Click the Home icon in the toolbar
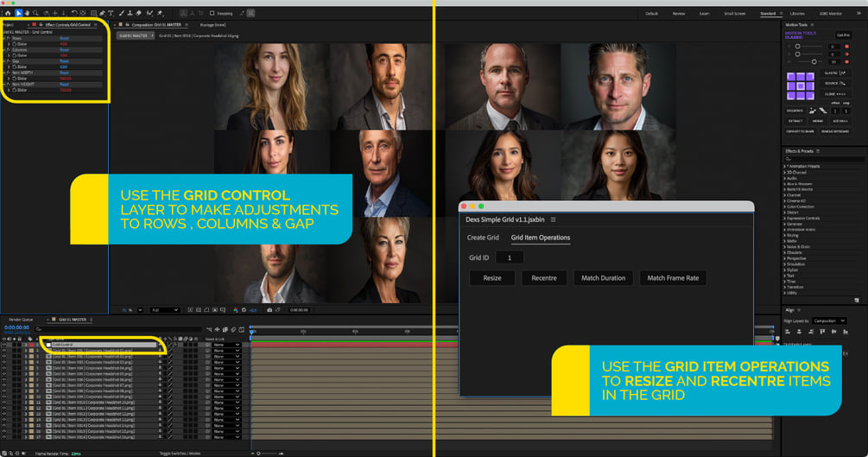 [8, 13]
